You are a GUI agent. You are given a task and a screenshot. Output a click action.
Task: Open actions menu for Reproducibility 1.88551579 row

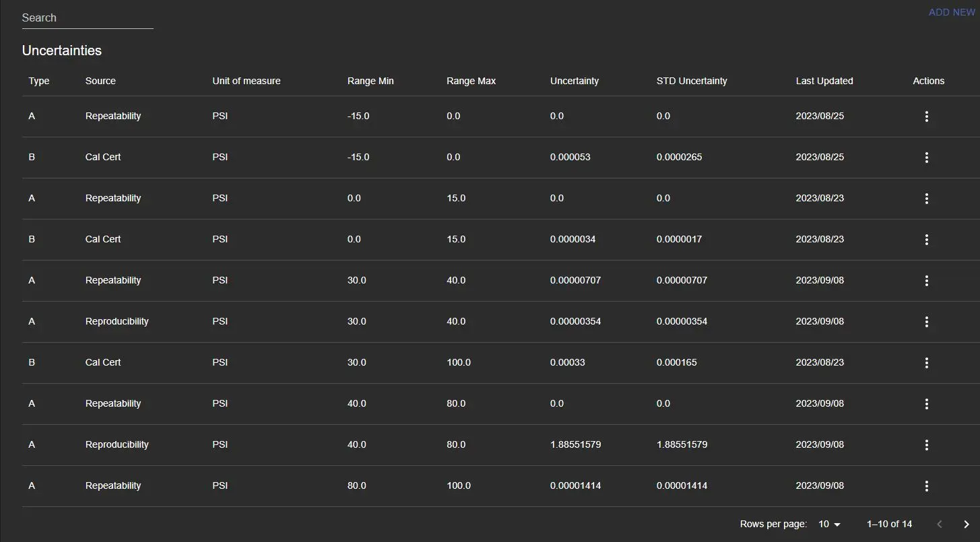[x=927, y=445]
